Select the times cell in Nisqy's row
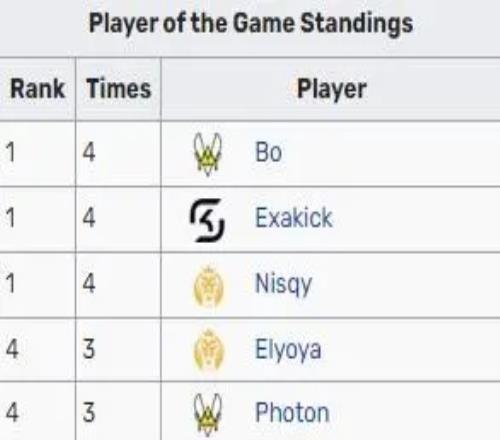The width and height of the screenshot is (500, 440). coord(118,285)
